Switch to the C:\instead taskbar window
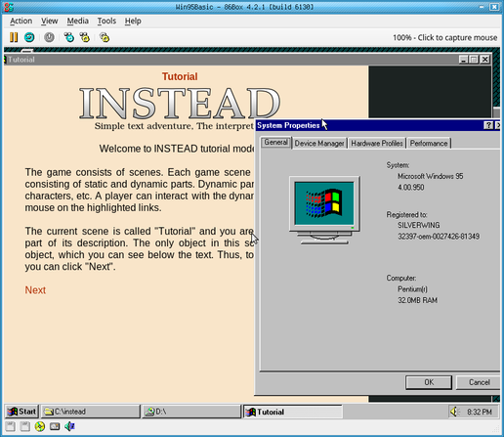 (x=91, y=412)
